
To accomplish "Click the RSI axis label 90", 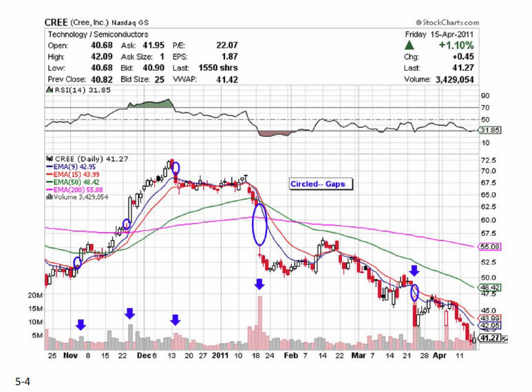I will click(485, 96).
